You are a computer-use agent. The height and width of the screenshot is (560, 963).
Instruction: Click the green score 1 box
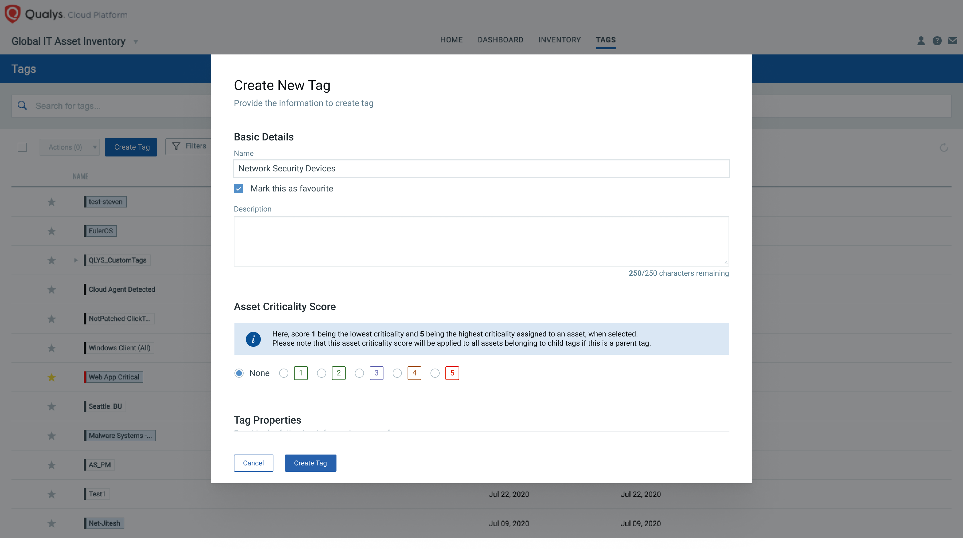(301, 373)
